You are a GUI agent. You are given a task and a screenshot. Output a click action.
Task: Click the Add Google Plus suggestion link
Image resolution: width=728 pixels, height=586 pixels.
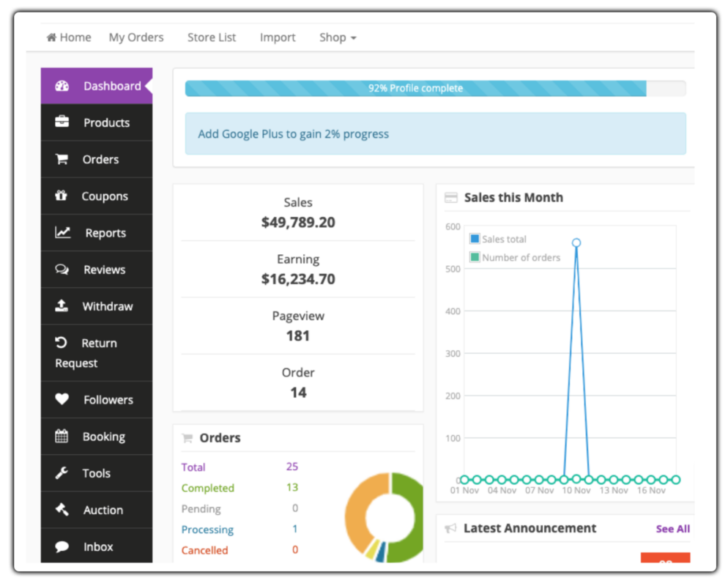pos(292,134)
